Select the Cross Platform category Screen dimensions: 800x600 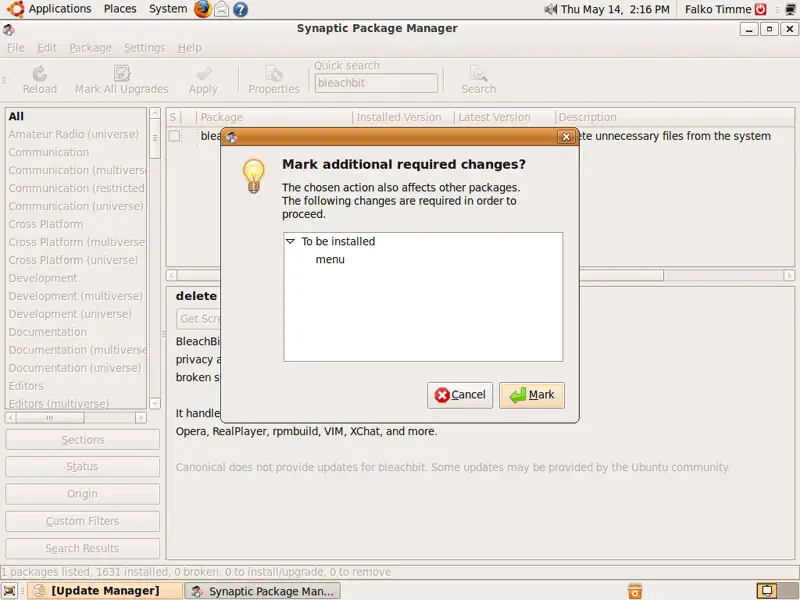pyautogui.click(x=46, y=224)
